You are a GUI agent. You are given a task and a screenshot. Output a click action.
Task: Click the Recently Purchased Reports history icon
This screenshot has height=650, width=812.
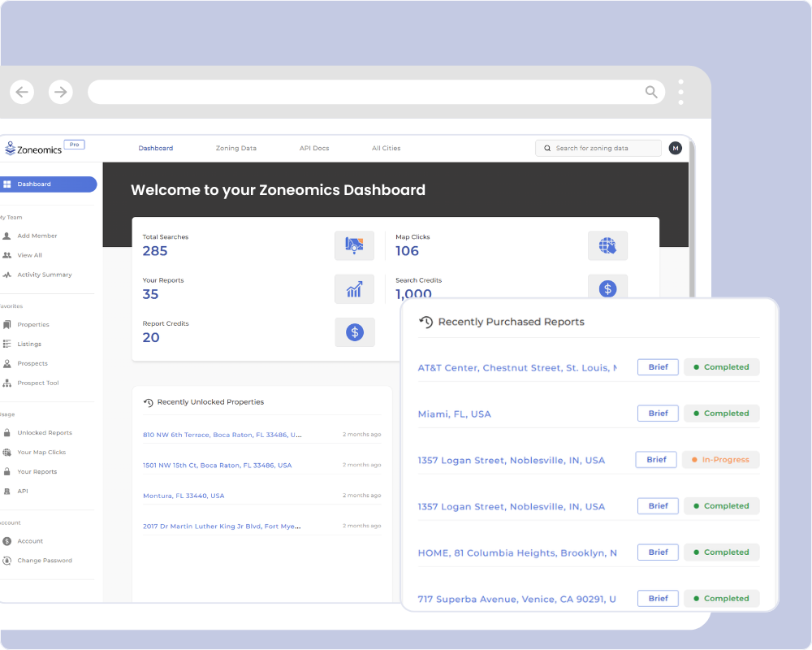[x=425, y=322]
